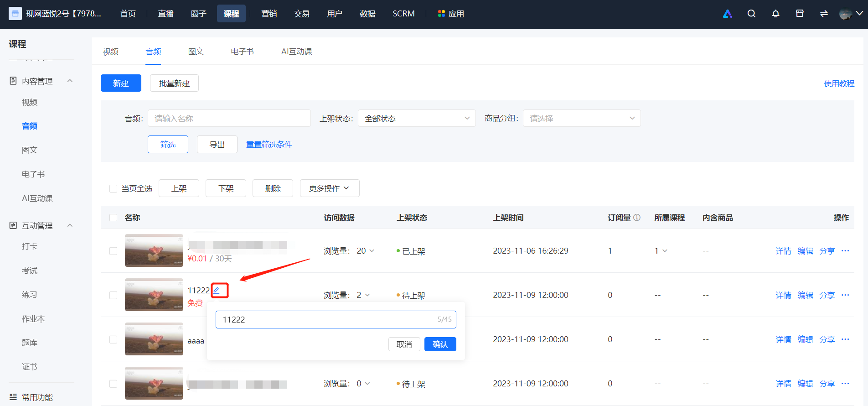Open the colorful 应用 apps icon
The height and width of the screenshot is (406, 868).
tap(441, 14)
